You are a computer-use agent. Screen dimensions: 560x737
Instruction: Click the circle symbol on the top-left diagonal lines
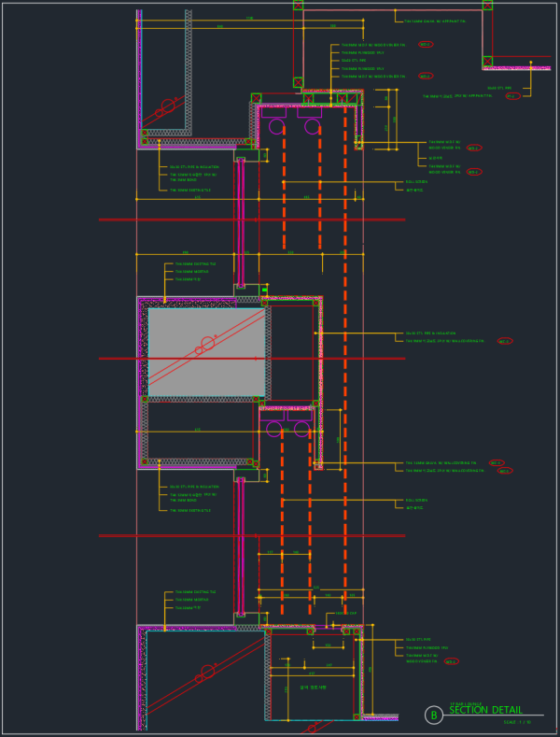click(x=168, y=106)
